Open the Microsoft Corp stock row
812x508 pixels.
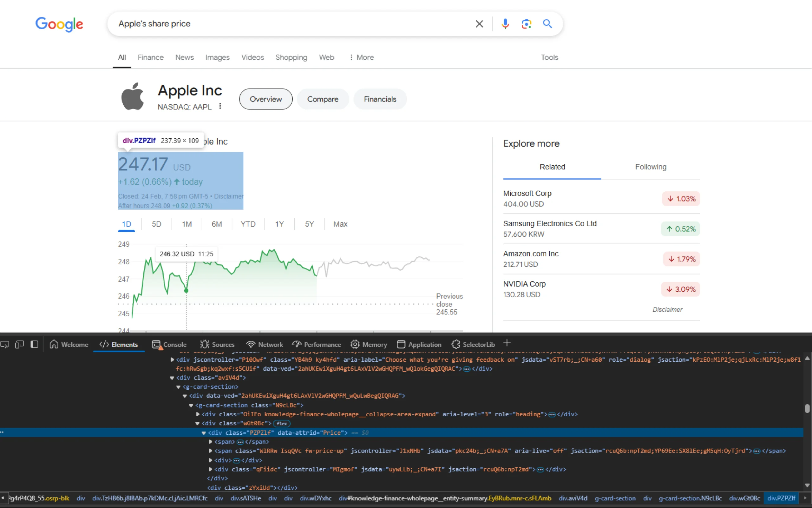pos(601,199)
